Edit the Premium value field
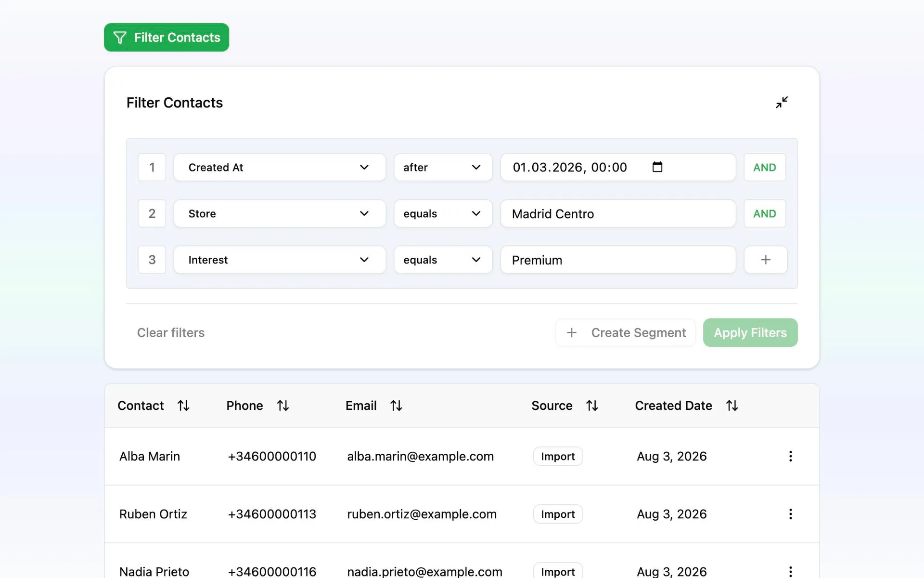Screen dimensions: 924x578 [x=618, y=260]
